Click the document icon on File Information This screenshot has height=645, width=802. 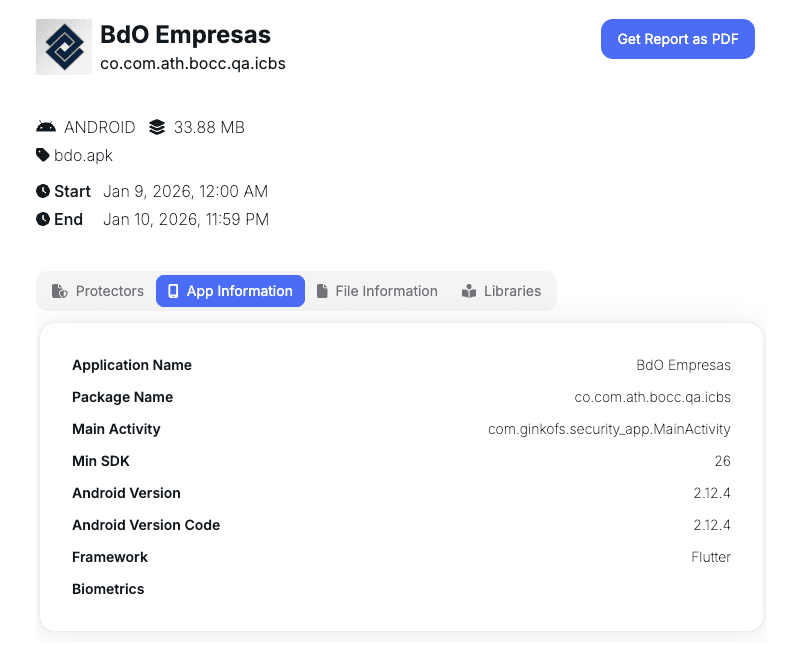coord(322,291)
